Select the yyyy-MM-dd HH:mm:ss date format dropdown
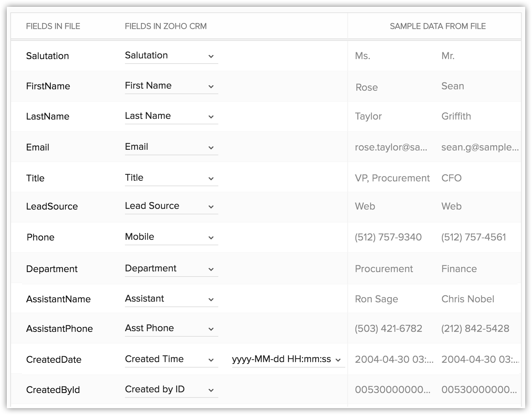532x415 pixels. pyautogui.click(x=288, y=359)
